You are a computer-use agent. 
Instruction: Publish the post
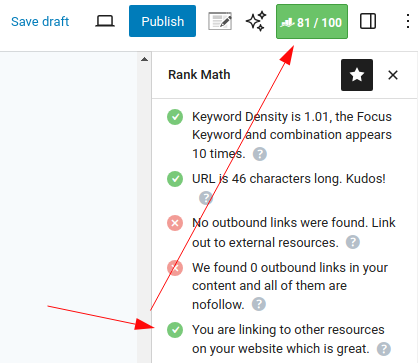coord(162,21)
